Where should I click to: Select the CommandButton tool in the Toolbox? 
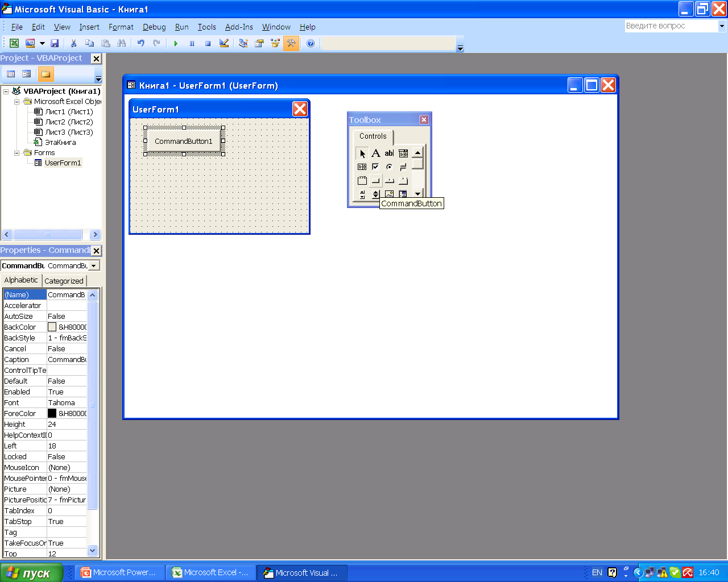pos(376,181)
